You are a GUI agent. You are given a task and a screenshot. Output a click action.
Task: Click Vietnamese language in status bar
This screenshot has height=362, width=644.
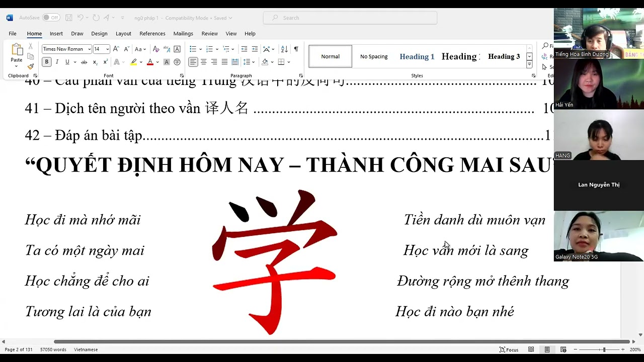86,349
